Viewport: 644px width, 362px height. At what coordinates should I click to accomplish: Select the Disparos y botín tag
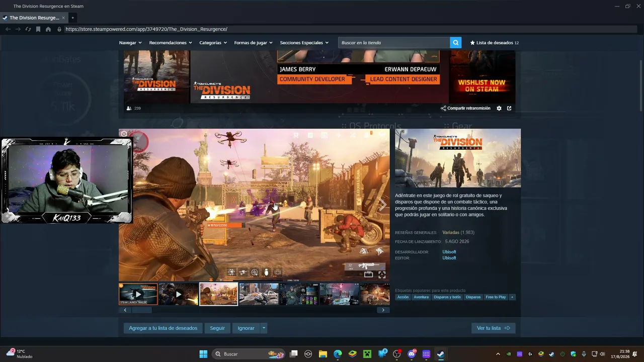coord(447,297)
